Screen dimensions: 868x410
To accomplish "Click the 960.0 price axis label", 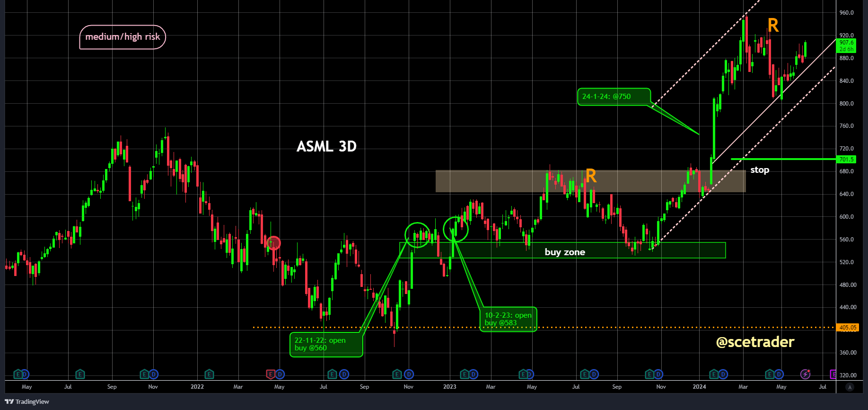I will (x=847, y=13).
